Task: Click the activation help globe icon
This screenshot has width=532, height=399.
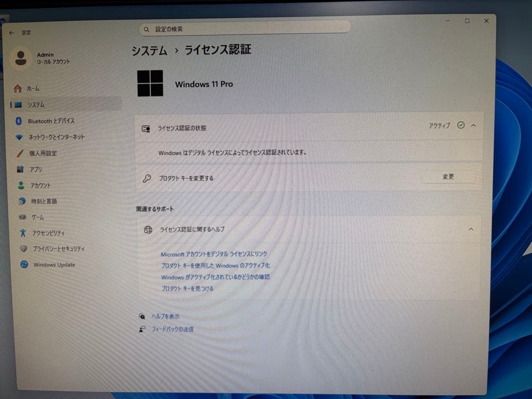Action: click(148, 230)
